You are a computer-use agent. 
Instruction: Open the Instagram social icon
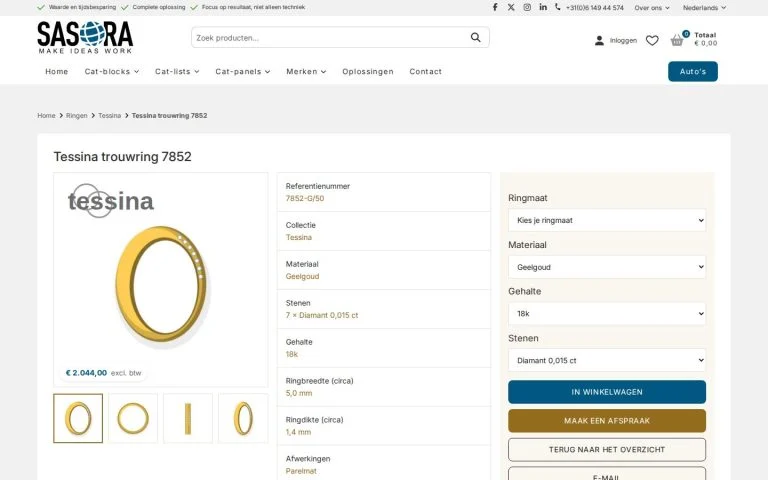click(x=527, y=7)
